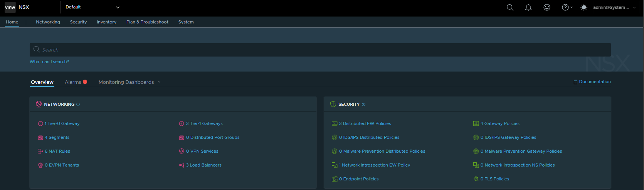This screenshot has height=190, width=644.
Task: Click the Malware Prevention Distributed Policies icon
Action: [x=335, y=151]
